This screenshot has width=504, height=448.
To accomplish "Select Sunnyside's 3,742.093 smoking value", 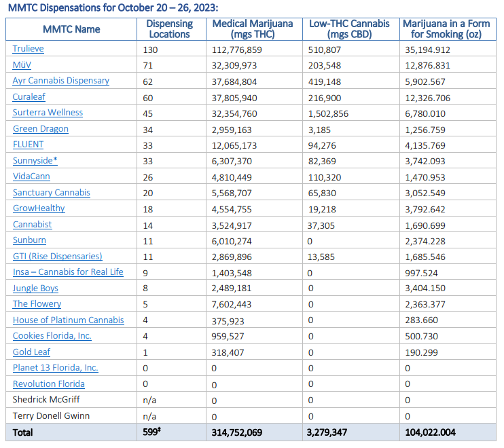I will (425, 162).
